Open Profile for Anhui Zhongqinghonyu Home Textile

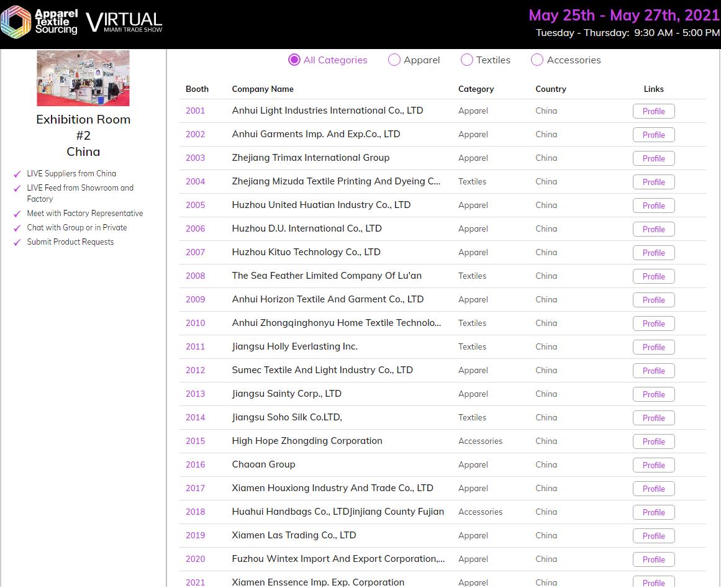[x=653, y=323]
